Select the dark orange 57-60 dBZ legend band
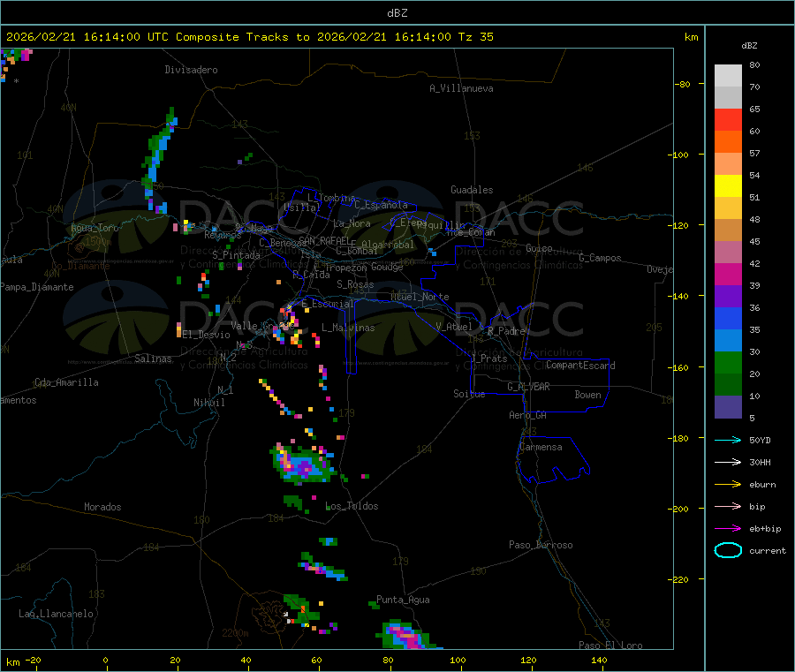 [728, 142]
